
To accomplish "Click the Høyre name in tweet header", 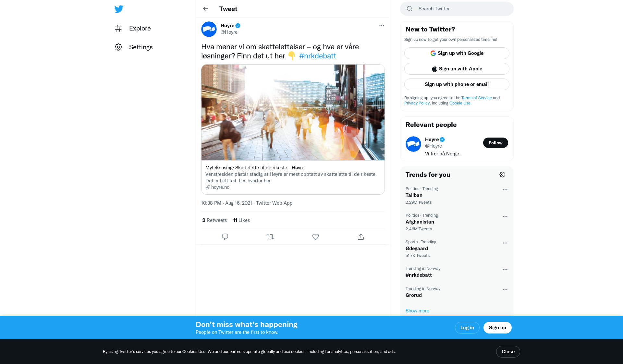I will pyautogui.click(x=227, y=26).
